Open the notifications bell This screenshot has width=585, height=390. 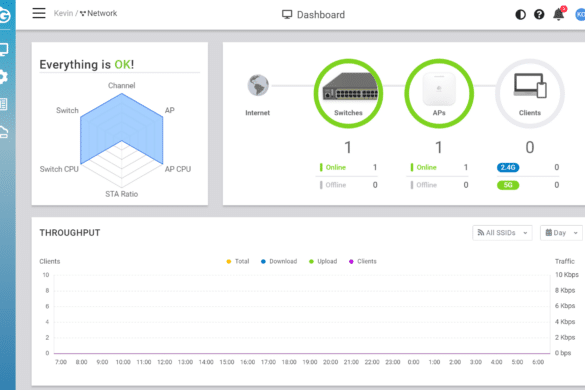click(559, 15)
